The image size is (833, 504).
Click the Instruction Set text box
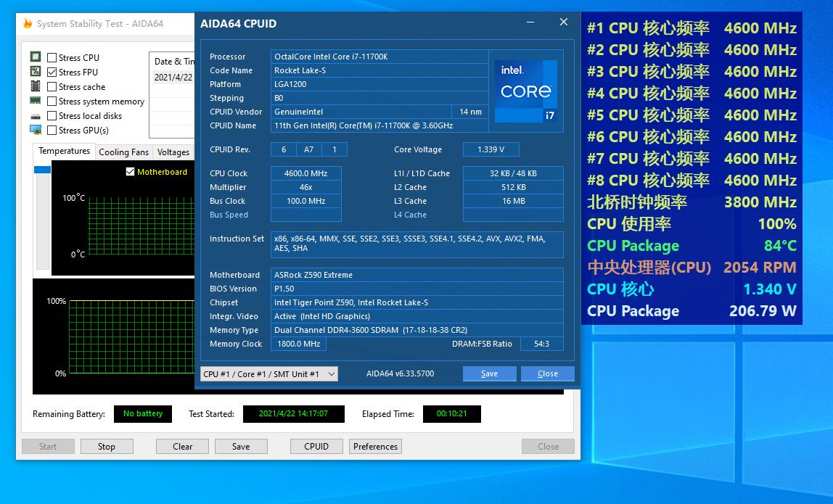(x=417, y=244)
